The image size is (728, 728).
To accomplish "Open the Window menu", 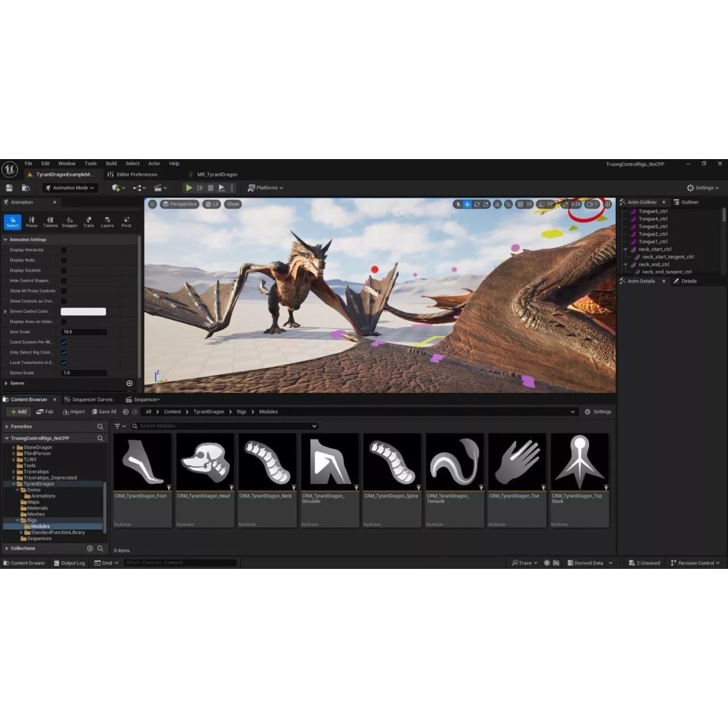I will 67,163.
